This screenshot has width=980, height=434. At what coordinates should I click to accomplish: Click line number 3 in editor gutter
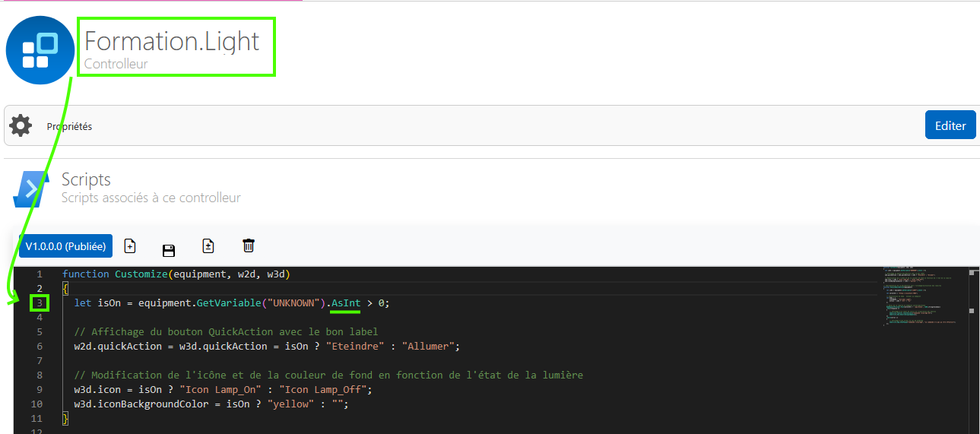tap(39, 303)
